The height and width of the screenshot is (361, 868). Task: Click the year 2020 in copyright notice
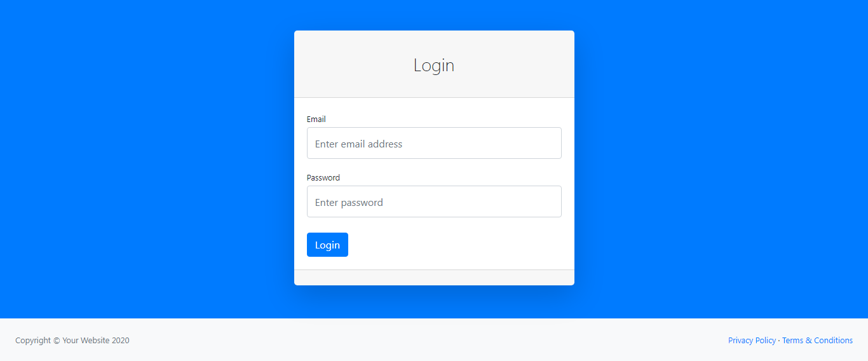(121, 341)
